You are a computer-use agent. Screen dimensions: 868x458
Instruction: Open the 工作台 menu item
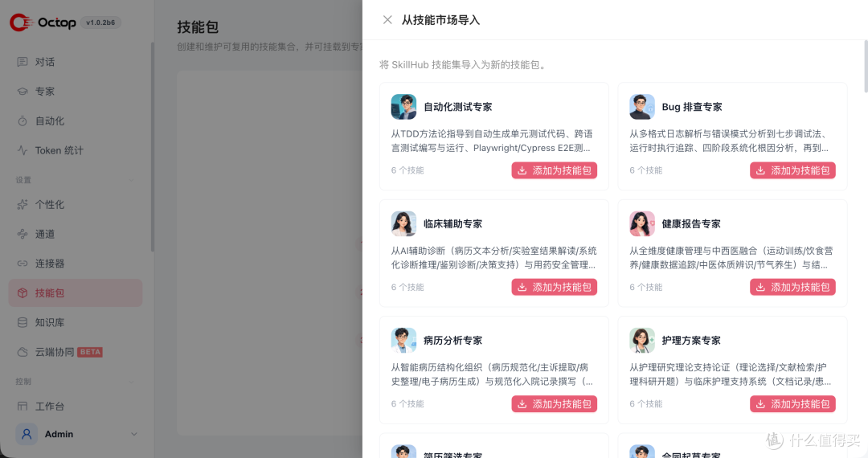point(76,406)
